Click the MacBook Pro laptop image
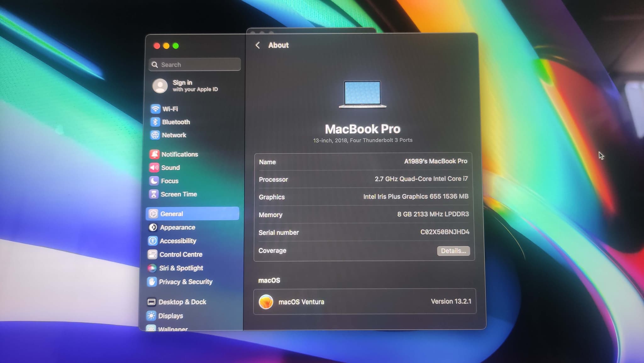Image resolution: width=644 pixels, height=363 pixels. [362, 94]
